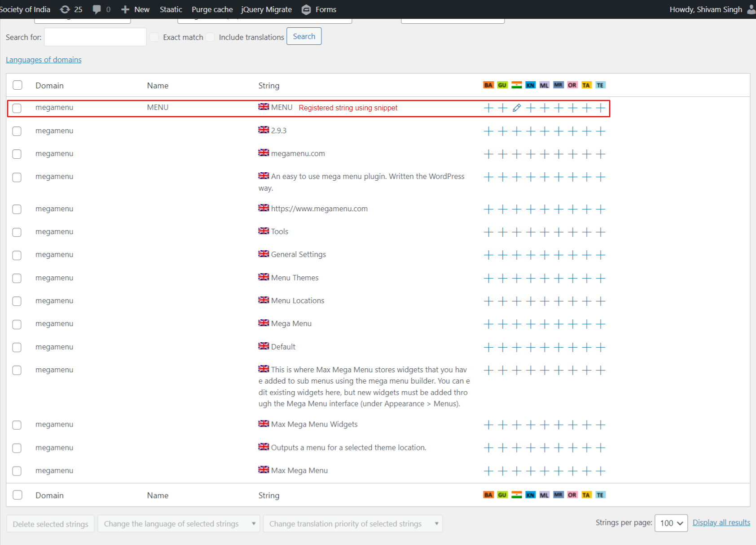756x545 pixels.
Task: Open updates icon showing 25
Action: coord(71,9)
